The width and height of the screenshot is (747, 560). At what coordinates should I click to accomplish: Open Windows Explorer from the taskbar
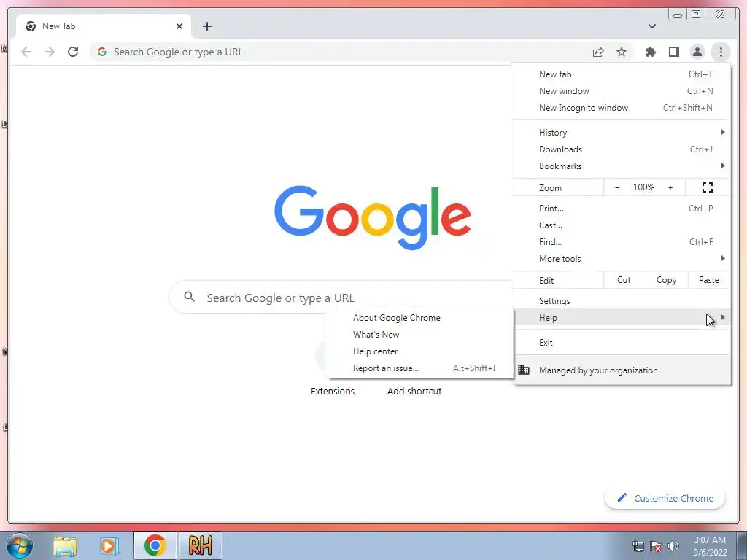coord(65,545)
